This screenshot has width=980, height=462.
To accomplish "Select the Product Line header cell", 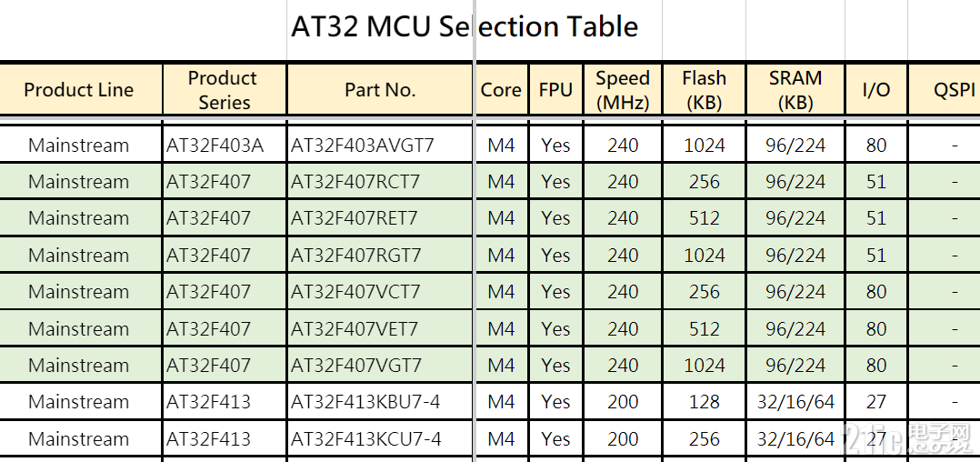I will click(x=81, y=89).
